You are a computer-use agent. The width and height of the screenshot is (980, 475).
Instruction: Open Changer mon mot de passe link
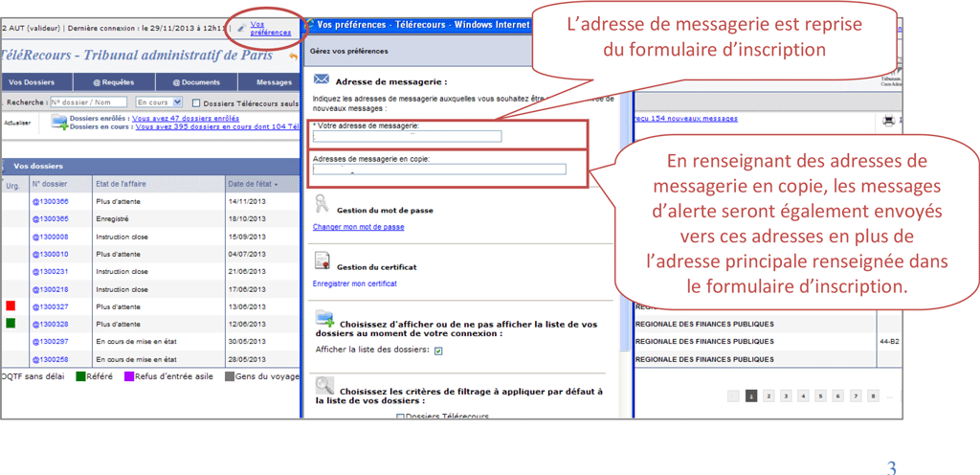358,227
